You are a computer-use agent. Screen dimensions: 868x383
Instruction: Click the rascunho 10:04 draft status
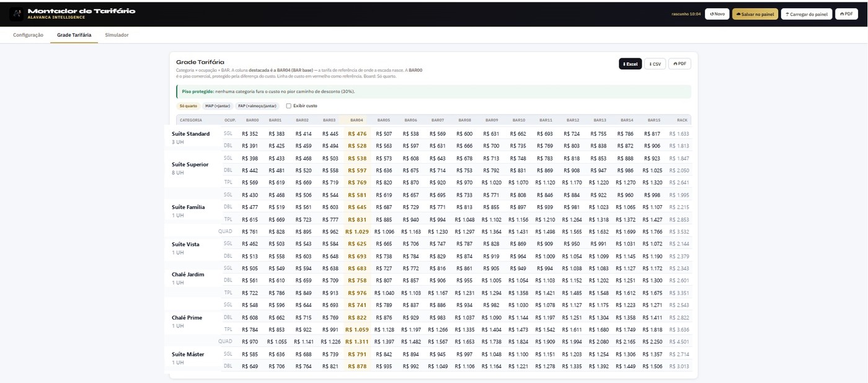[686, 14]
